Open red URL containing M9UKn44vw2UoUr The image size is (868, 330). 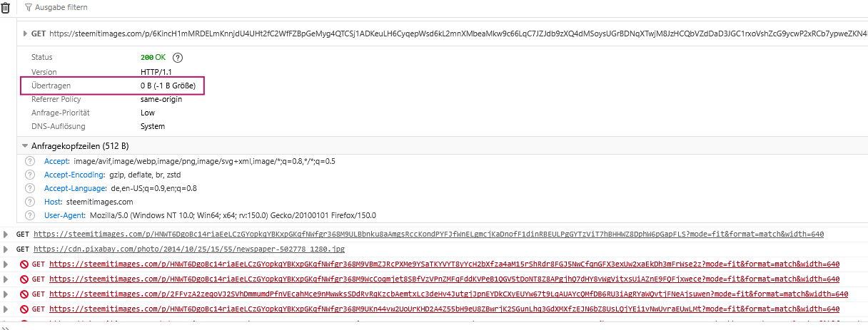click(x=444, y=309)
